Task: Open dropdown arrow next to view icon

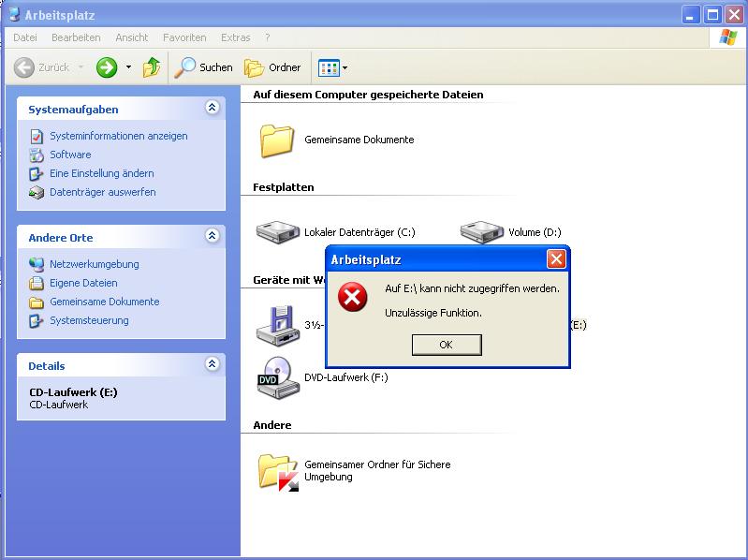Action: [345, 67]
